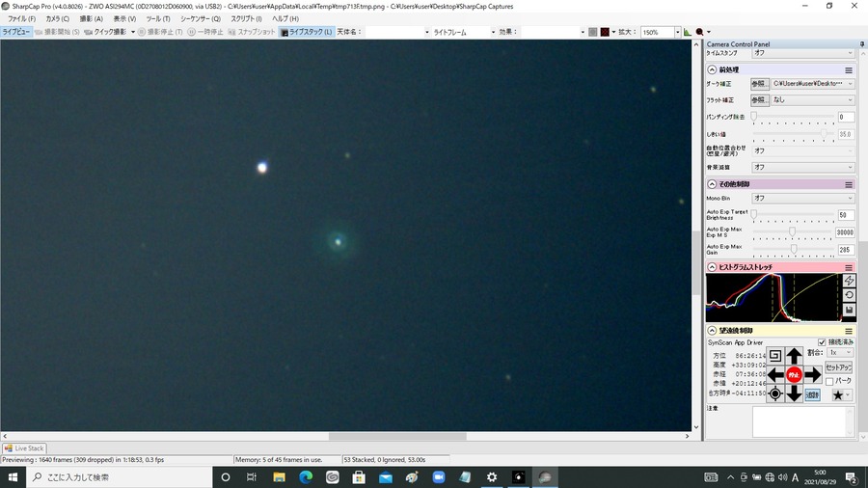Viewport: 868px width, 488px height.
Task: Open Microsoft Edge from the taskbar
Action: (306, 477)
